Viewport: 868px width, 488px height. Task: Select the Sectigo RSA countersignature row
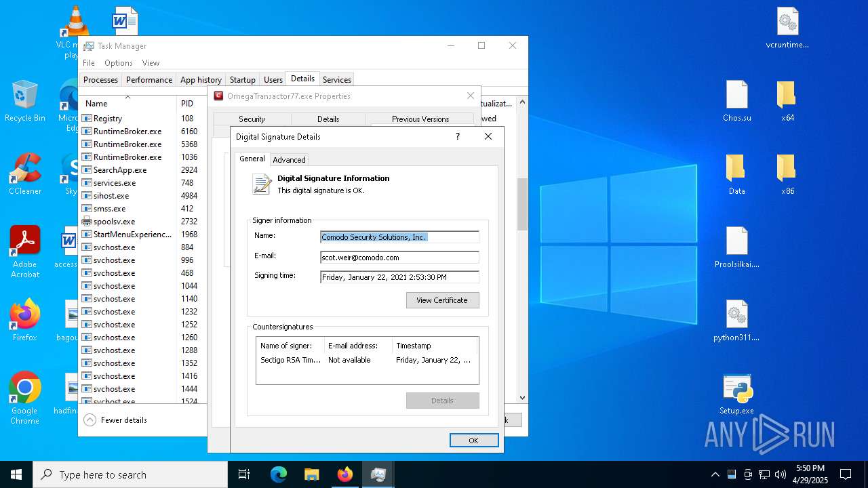coord(367,360)
